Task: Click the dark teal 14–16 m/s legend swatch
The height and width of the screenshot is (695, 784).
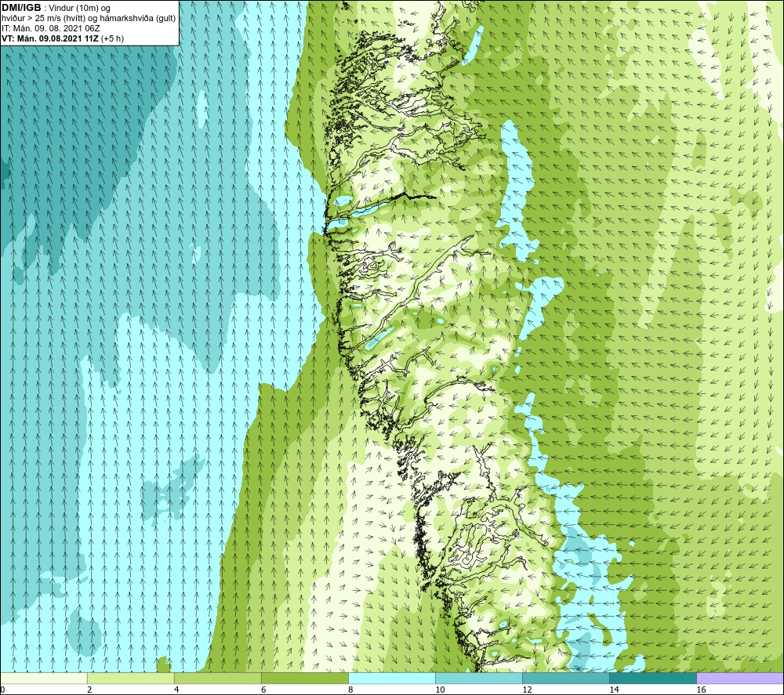Action: click(652, 678)
